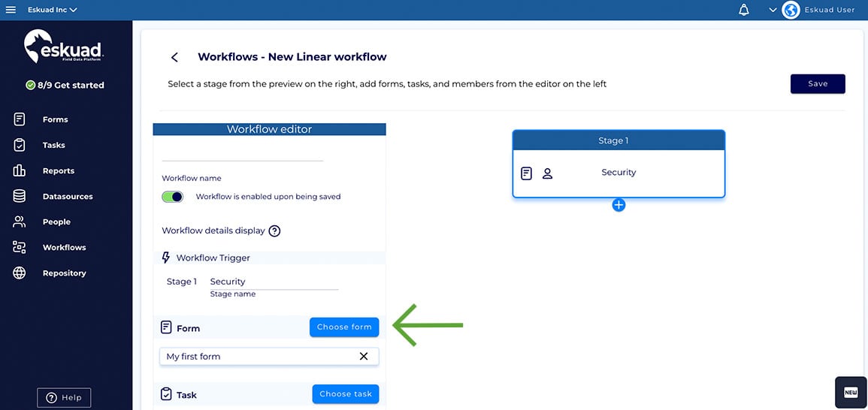
Task: Expand the Eskuad Inc organization dropdown
Action: [53, 10]
